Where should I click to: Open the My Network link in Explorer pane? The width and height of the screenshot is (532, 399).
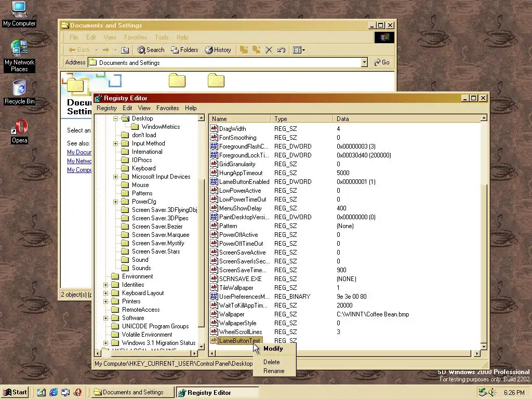tap(79, 161)
